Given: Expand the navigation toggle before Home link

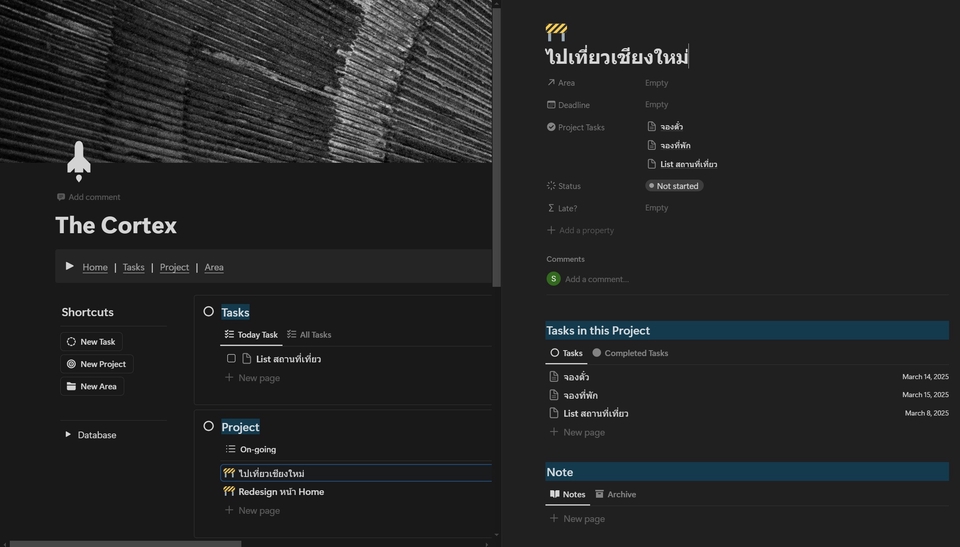Looking at the screenshot, I should pos(69,266).
